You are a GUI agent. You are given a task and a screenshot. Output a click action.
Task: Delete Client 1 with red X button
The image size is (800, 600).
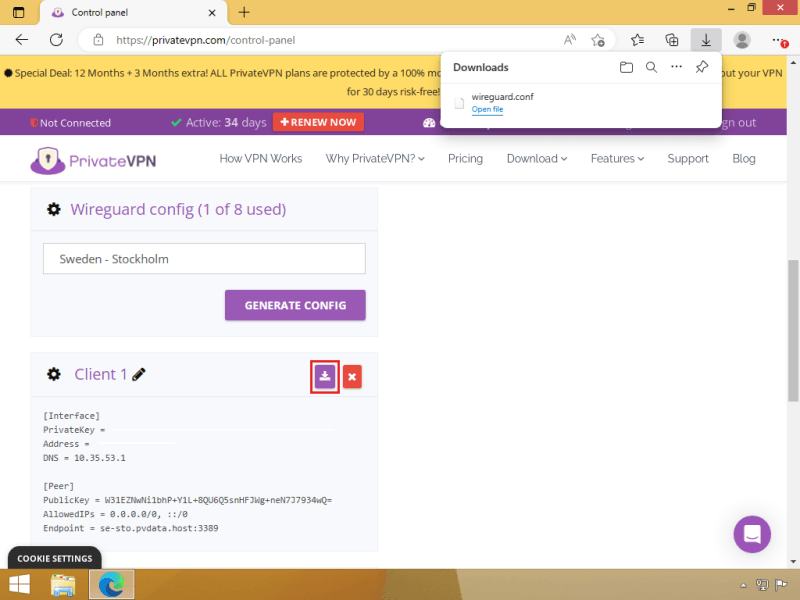(352, 376)
